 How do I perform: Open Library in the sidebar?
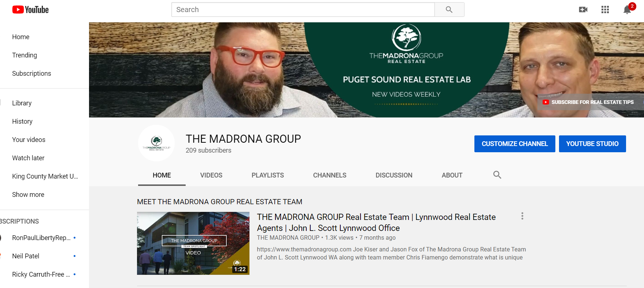pos(22,103)
